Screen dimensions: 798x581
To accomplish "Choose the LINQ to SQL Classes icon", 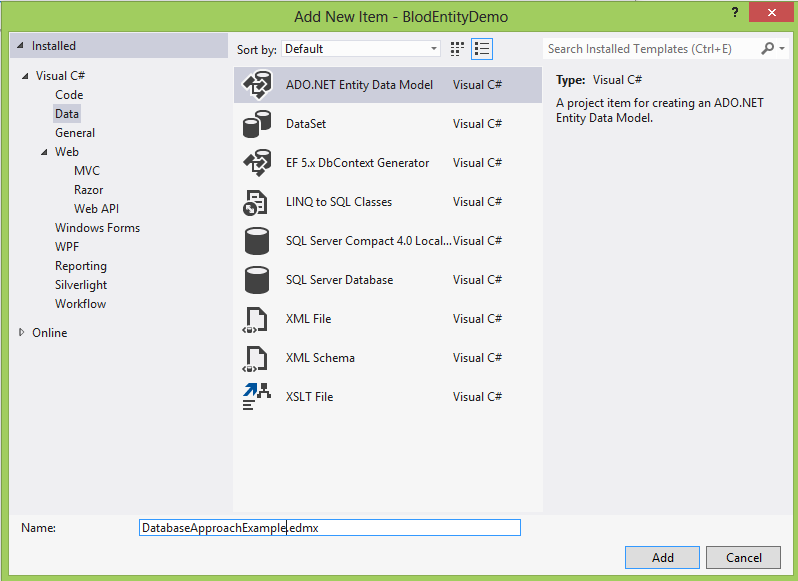I will pos(255,202).
